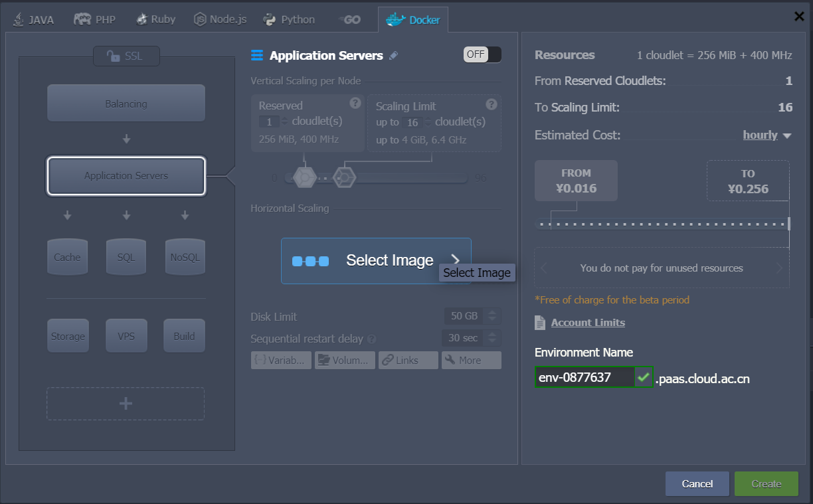Click the plus add-layer placeholder
Viewport: 813px width, 504px height.
[126, 404]
